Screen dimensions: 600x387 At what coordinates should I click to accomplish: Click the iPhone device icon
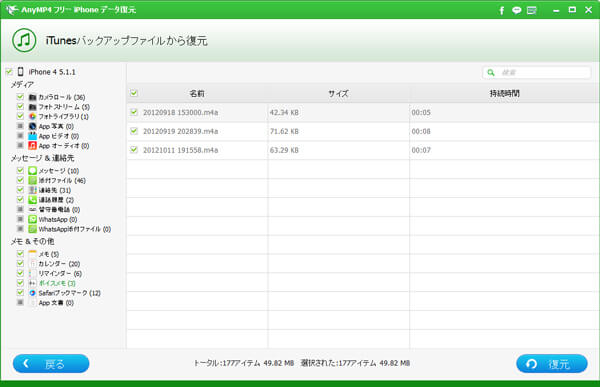click(21, 72)
